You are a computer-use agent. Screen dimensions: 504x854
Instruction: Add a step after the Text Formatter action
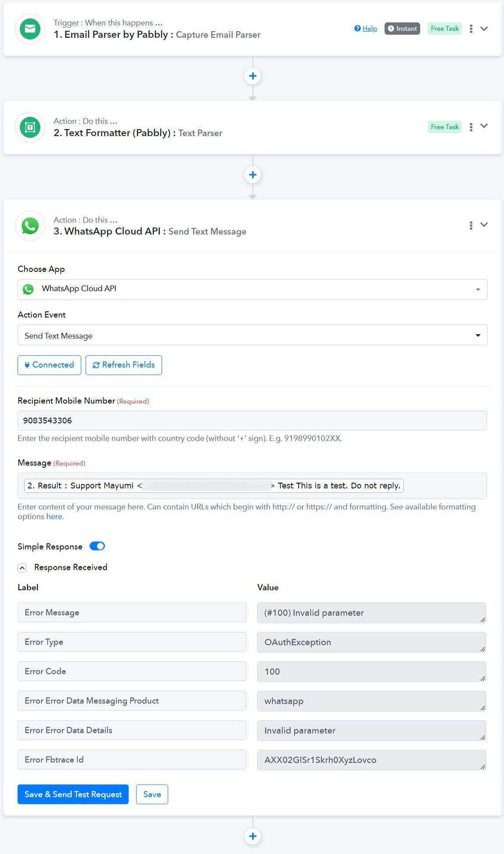point(253,175)
